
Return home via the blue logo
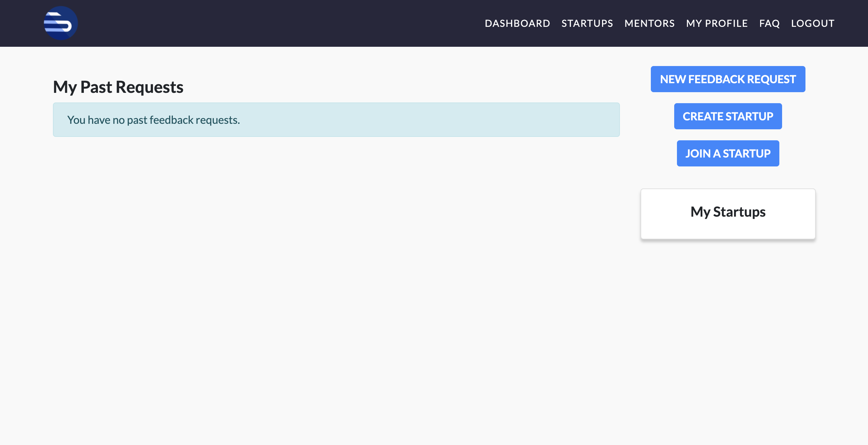(x=61, y=23)
